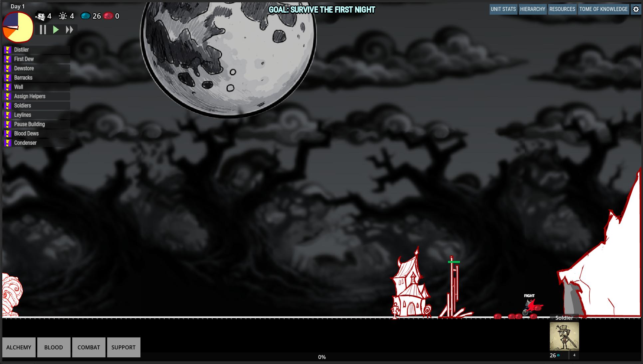Open Unit Stats panel
This screenshot has height=364, width=643.
pos(503,9)
